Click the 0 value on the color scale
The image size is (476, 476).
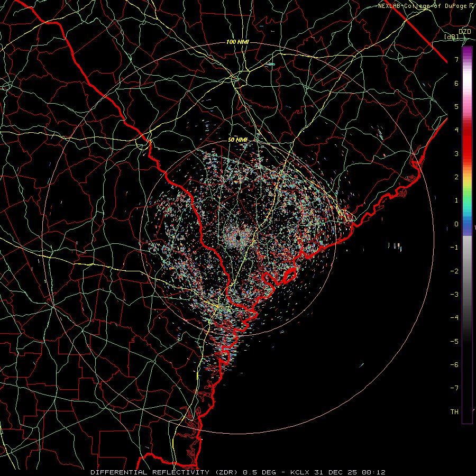pos(456,224)
